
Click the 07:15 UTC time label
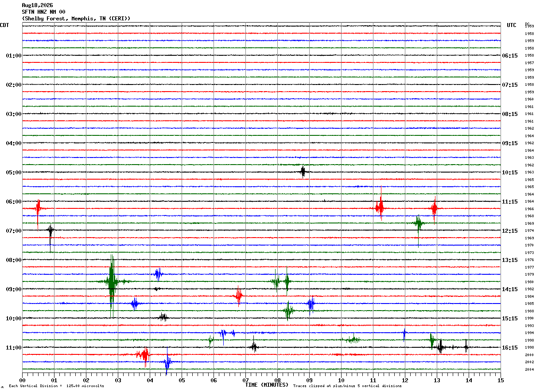point(510,85)
